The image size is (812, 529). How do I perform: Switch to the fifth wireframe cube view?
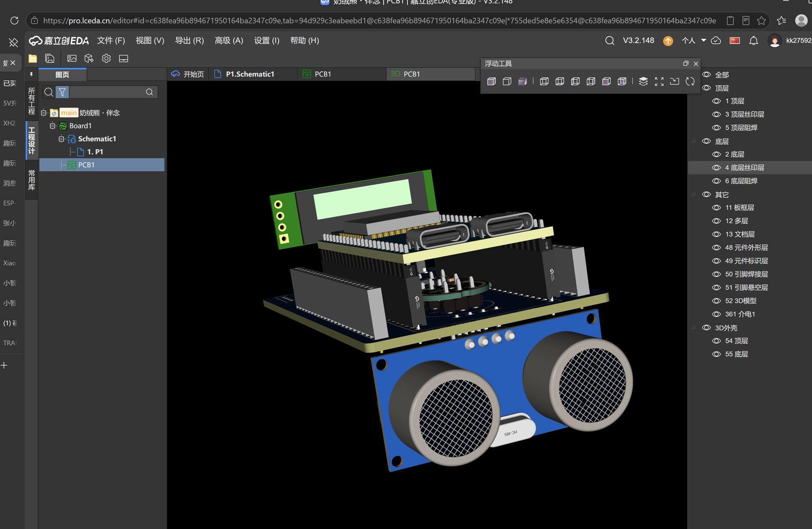(x=606, y=81)
